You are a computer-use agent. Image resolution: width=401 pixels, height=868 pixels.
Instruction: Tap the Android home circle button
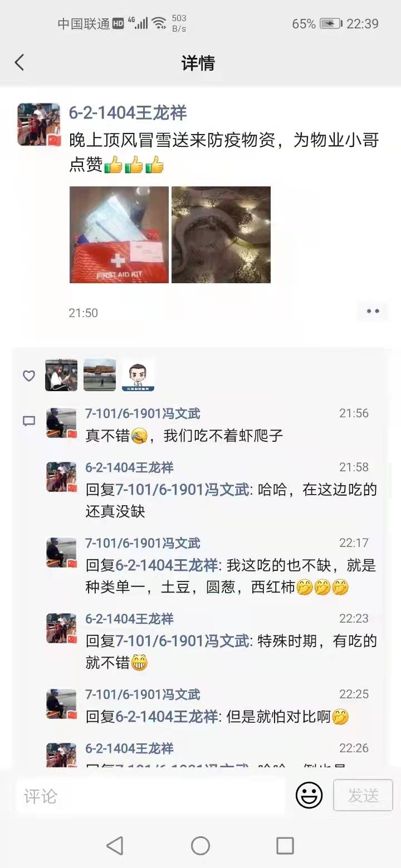[200, 846]
